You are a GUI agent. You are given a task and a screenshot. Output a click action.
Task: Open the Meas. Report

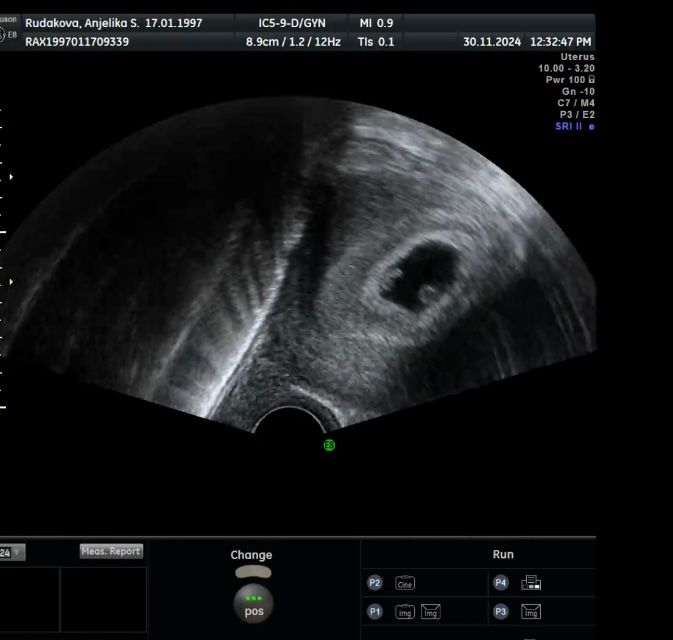pos(111,551)
